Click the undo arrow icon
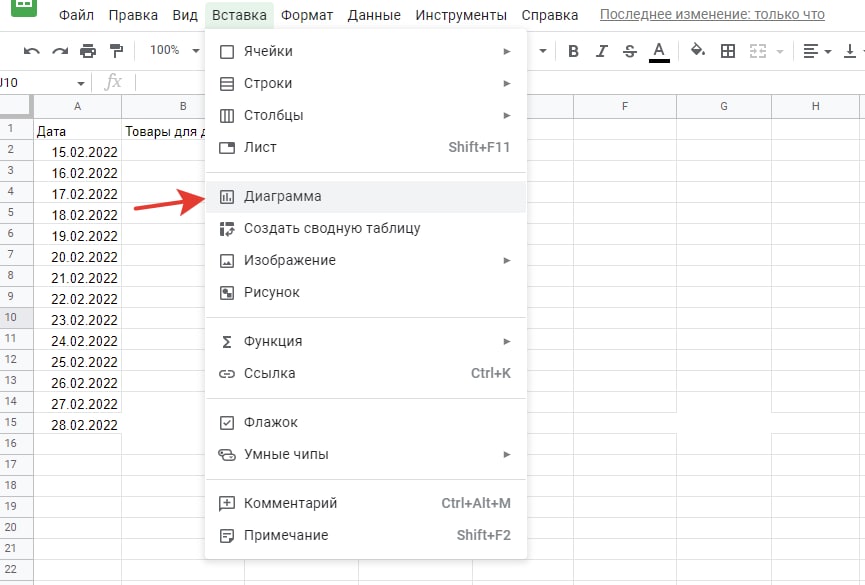 [32, 51]
